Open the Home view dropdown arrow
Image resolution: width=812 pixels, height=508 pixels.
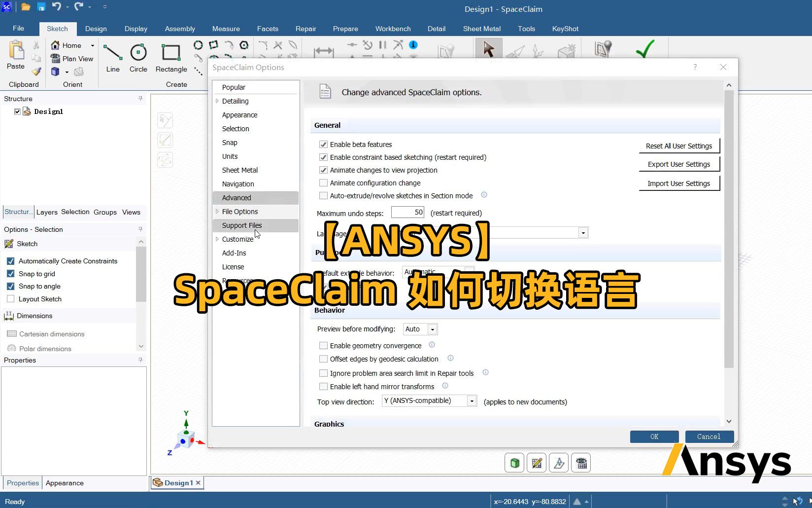(92, 45)
